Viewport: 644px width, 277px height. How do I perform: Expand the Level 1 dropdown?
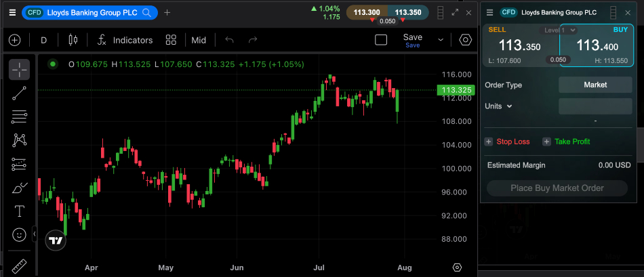559,30
